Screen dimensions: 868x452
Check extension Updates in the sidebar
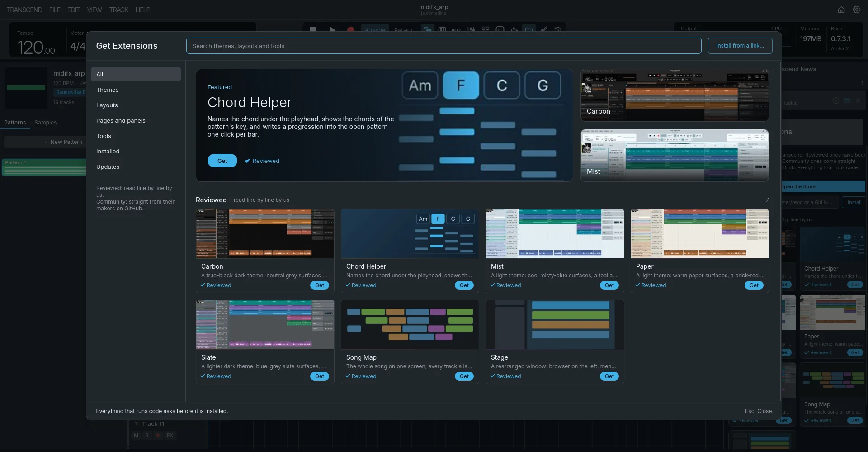pyautogui.click(x=136, y=167)
